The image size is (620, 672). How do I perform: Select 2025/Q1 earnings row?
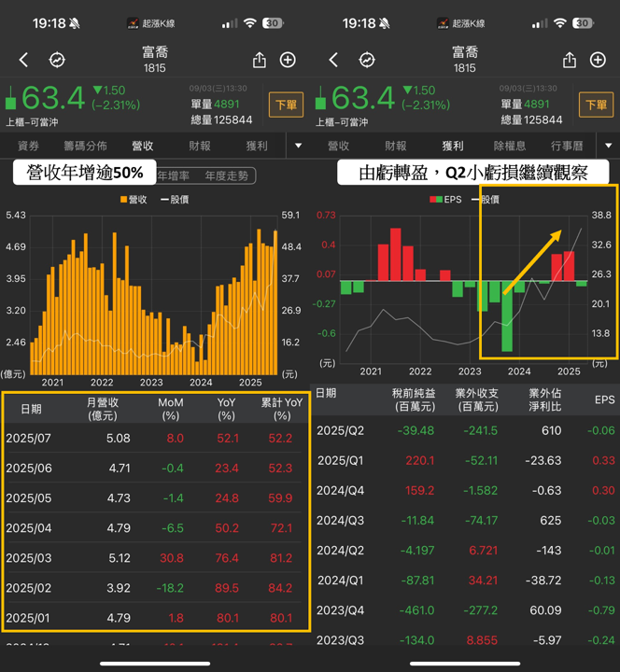point(465,460)
